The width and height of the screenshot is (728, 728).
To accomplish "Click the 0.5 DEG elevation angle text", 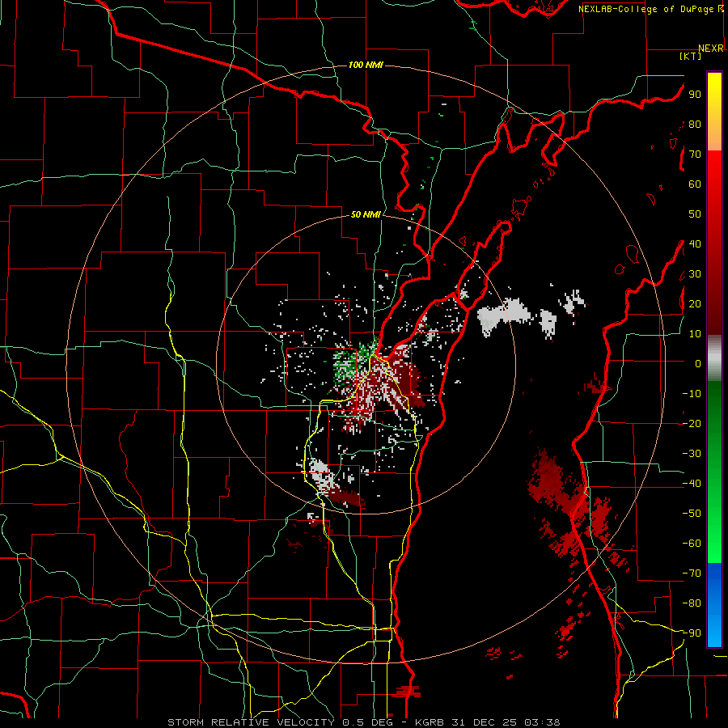I will pos(366,722).
